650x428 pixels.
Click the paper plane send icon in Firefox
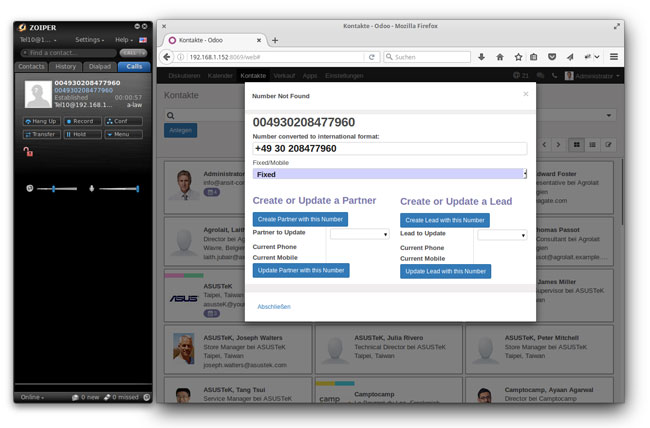(570, 57)
